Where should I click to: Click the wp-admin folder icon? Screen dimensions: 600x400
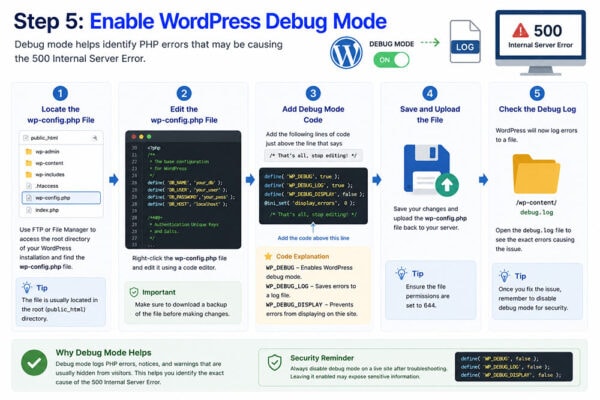tap(28, 152)
